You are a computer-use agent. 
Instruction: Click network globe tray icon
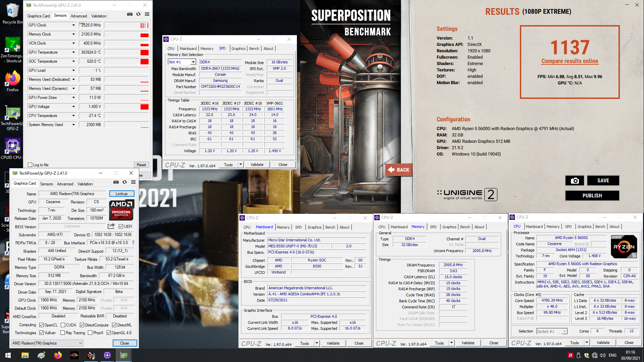[x=595, y=355]
